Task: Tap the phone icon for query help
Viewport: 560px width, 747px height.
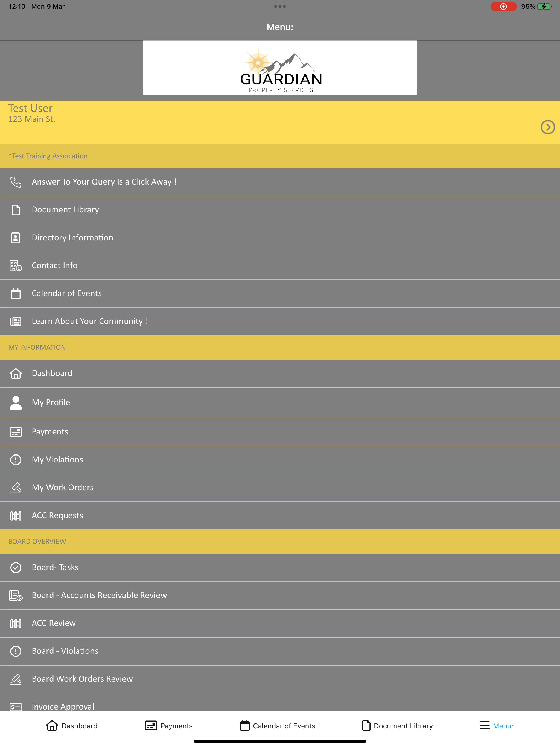Action: point(16,182)
